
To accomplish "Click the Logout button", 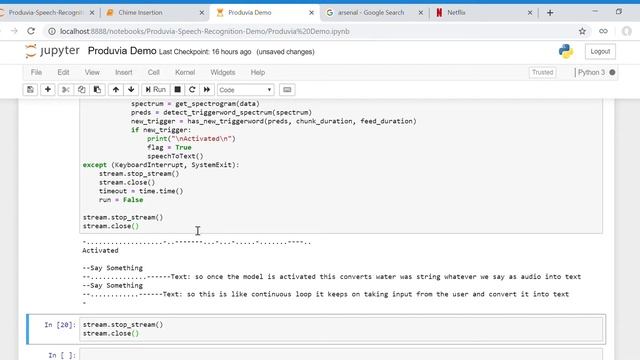I will click(600, 51).
